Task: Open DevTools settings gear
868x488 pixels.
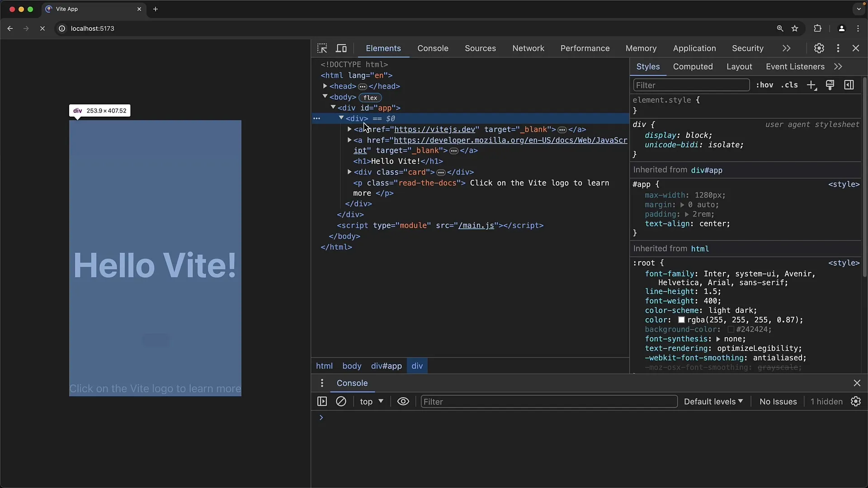Action: pos(819,48)
